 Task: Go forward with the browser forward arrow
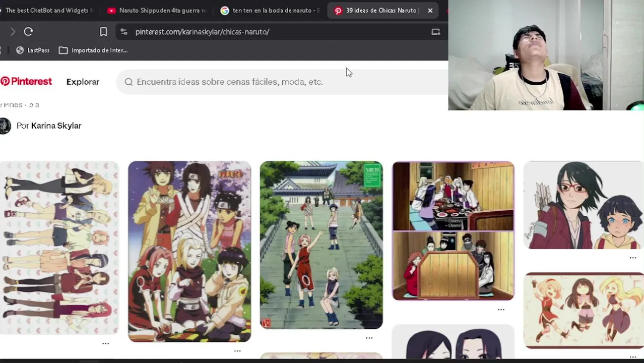[x=13, y=32]
